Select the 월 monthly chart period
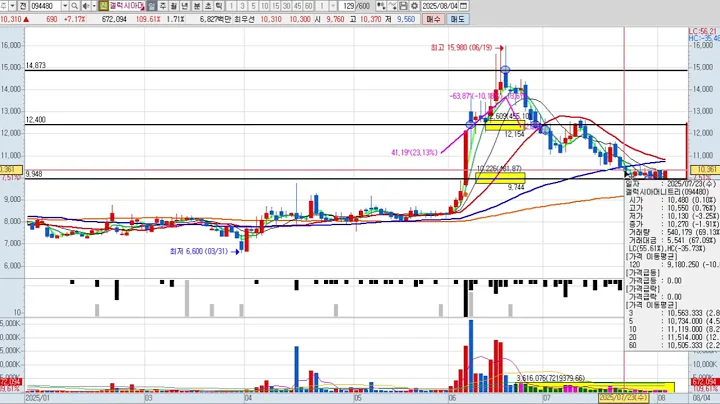 (174, 6)
